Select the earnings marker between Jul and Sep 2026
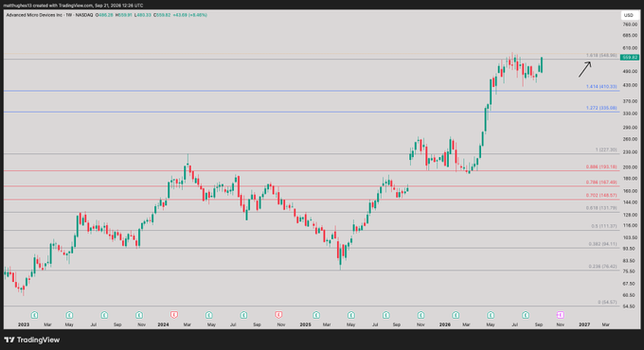 [526, 315]
